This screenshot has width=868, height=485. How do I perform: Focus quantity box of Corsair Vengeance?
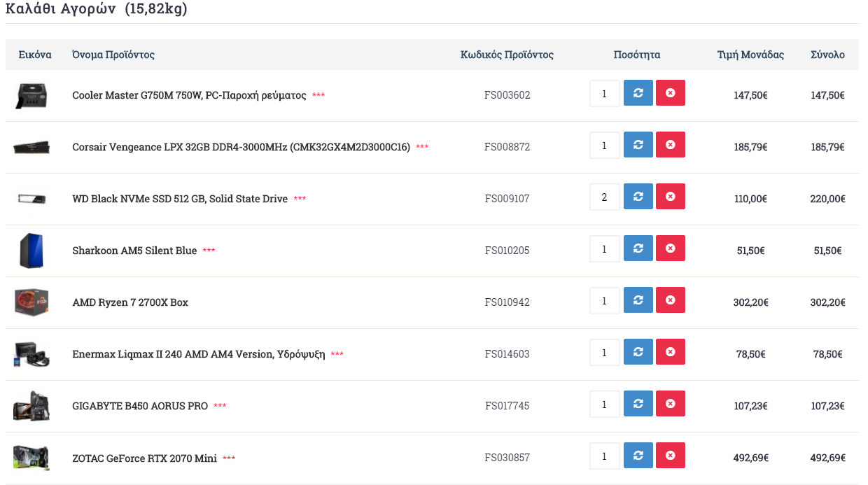[x=605, y=146]
